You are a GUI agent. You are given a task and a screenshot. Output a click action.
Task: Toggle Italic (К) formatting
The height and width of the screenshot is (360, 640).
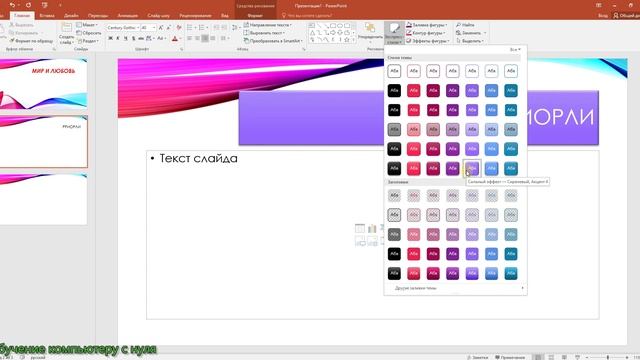click(118, 38)
